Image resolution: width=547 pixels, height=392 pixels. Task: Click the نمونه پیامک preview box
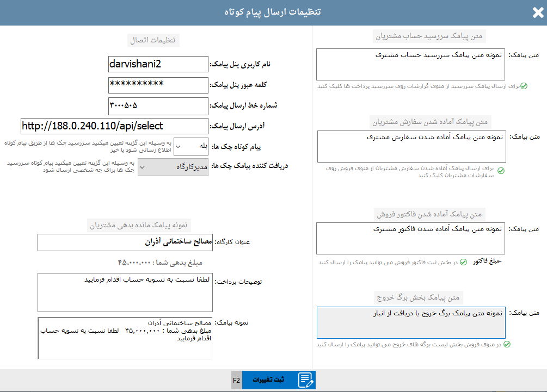(x=125, y=338)
